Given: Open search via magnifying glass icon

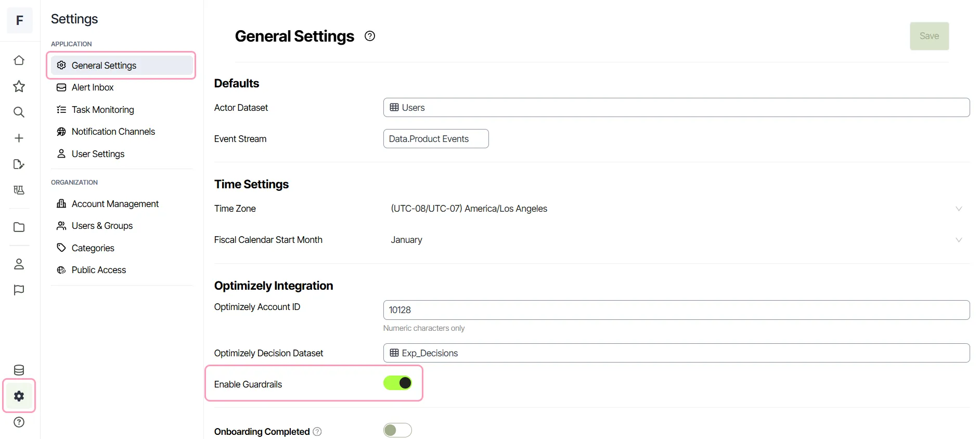Looking at the screenshot, I should coord(19,112).
